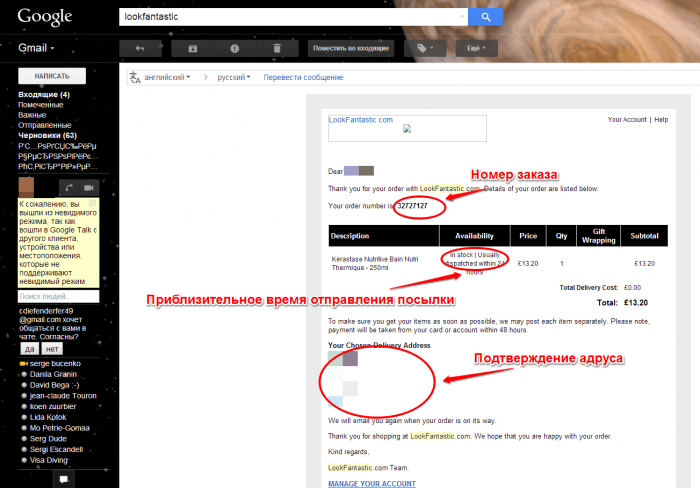The image size is (700, 488).
Task: Archive the message with the archive icon
Action: [x=192, y=48]
